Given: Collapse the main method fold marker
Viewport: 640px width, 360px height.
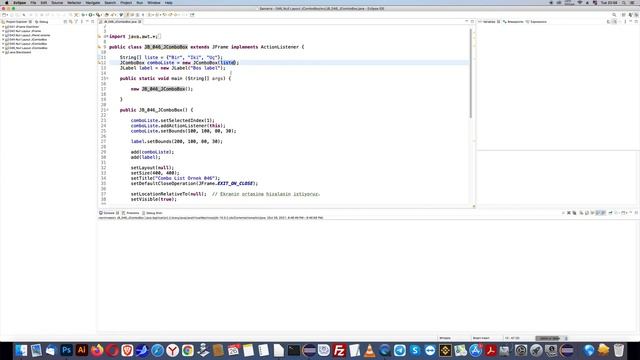Looking at the screenshot, I should tap(107, 78).
